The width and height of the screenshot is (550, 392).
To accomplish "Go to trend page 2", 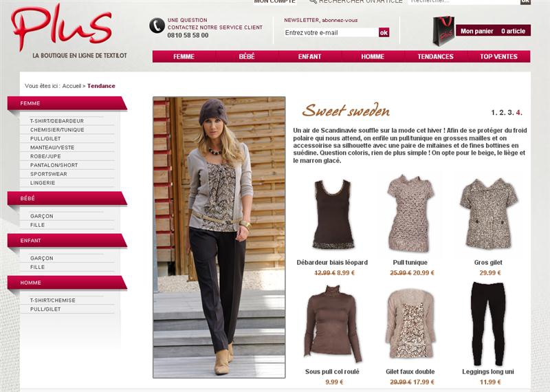I will click(502, 113).
